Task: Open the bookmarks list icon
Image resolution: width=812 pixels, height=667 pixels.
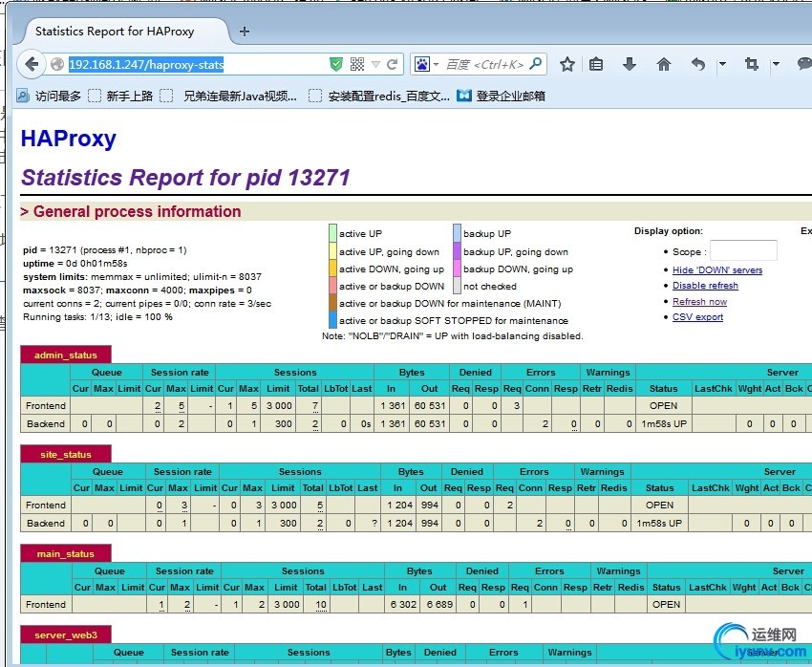Action: [x=596, y=64]
